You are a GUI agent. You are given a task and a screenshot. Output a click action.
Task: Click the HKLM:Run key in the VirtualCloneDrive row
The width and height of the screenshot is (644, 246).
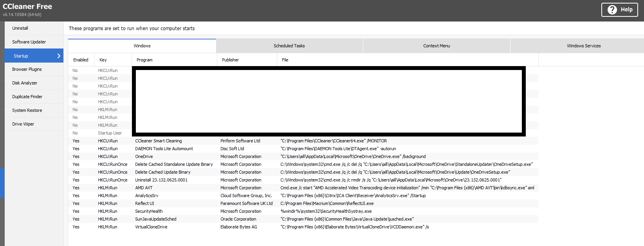[108, 227]
